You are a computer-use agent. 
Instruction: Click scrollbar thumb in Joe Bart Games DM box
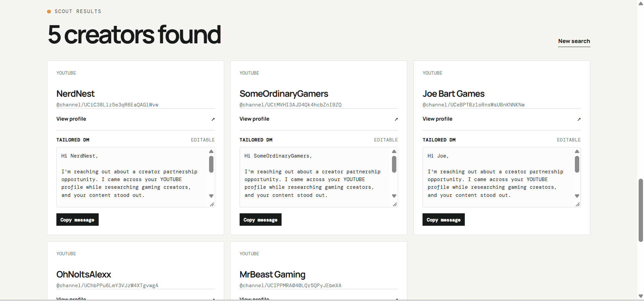click(x=577, y=164)
